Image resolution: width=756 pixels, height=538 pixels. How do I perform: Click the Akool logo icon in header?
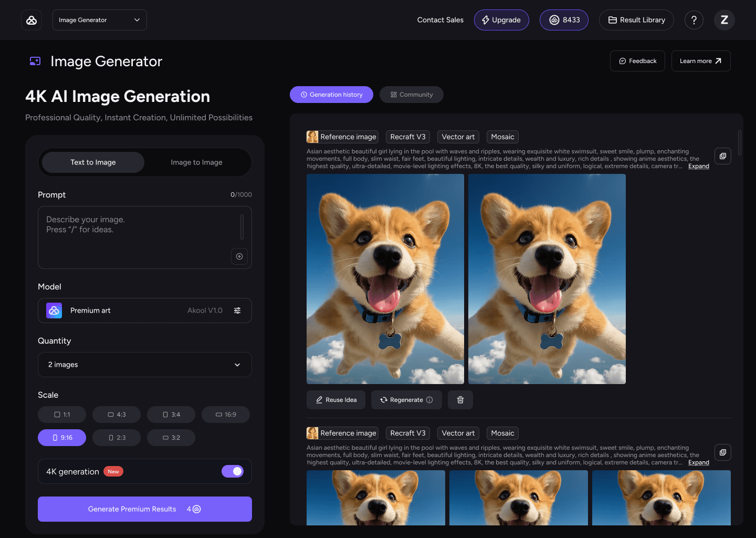[x=31, y=20]
